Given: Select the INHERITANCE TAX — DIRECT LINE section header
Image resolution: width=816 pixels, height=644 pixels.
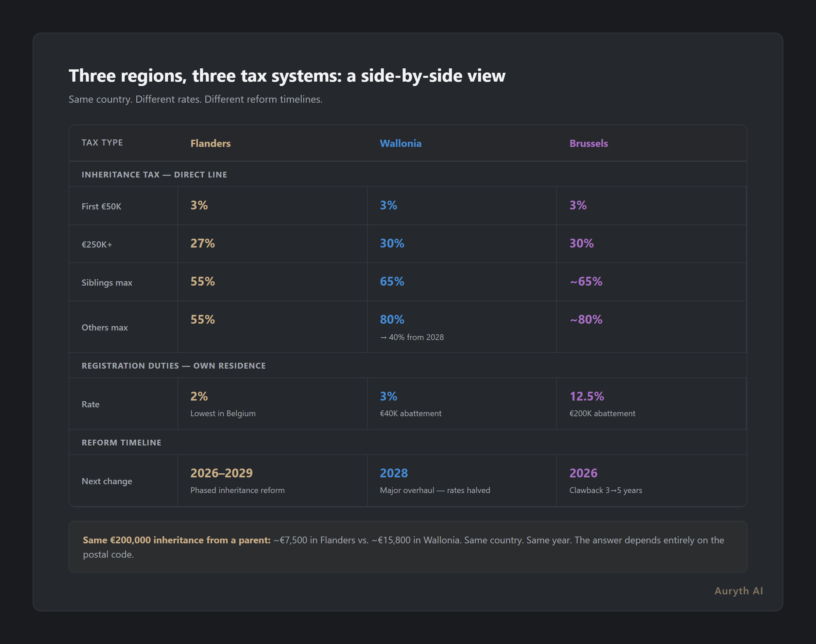Looking at the screenshot, I should (x=154, y=174).
